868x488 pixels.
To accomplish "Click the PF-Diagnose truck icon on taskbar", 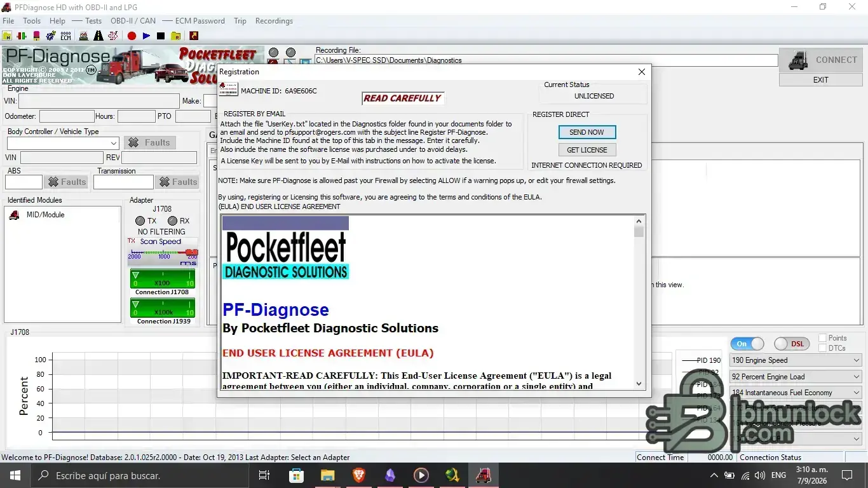I will pyautogui.click(x=483, y=475).
